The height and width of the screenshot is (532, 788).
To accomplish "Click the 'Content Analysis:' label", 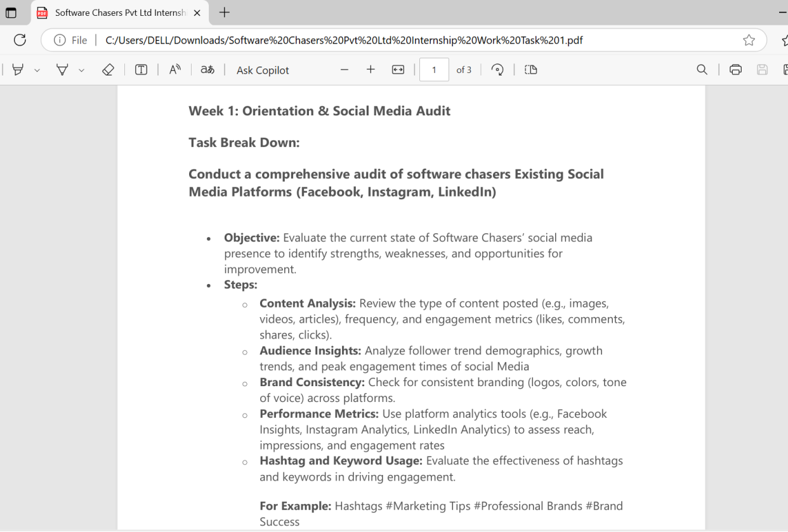I will click(308, 303).
